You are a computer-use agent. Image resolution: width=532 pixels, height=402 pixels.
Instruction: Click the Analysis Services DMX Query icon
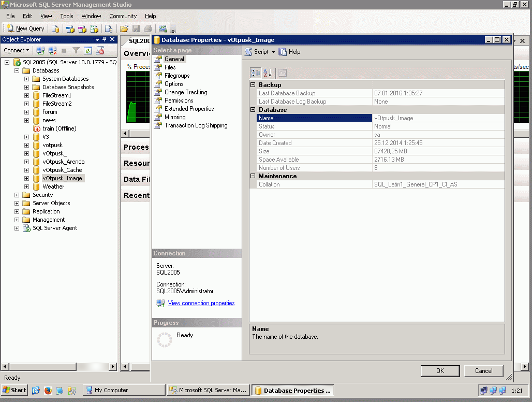82,29
